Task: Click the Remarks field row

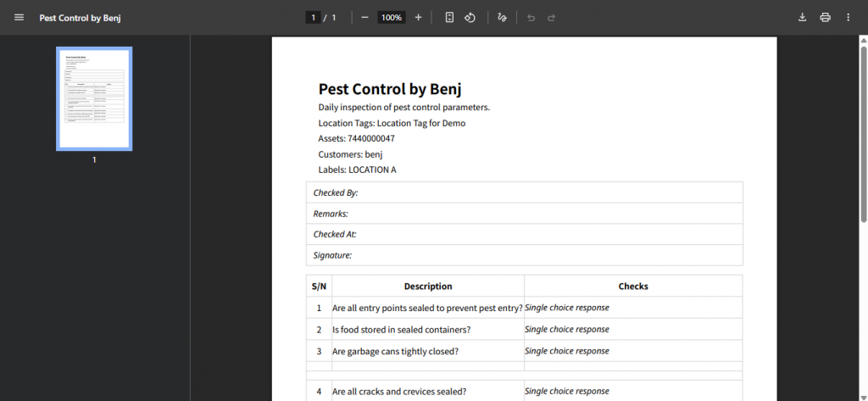Action: [x=524, y=214]
